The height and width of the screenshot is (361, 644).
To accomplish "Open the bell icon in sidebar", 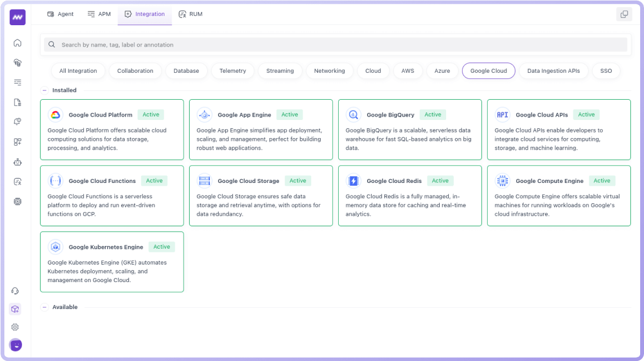I will click(17, 122).
